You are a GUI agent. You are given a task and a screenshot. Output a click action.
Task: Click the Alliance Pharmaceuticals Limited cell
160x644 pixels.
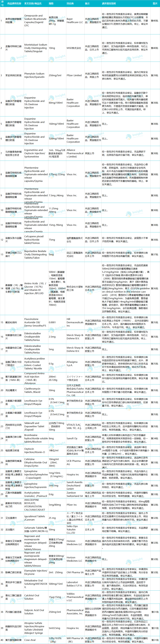(75, 153)
